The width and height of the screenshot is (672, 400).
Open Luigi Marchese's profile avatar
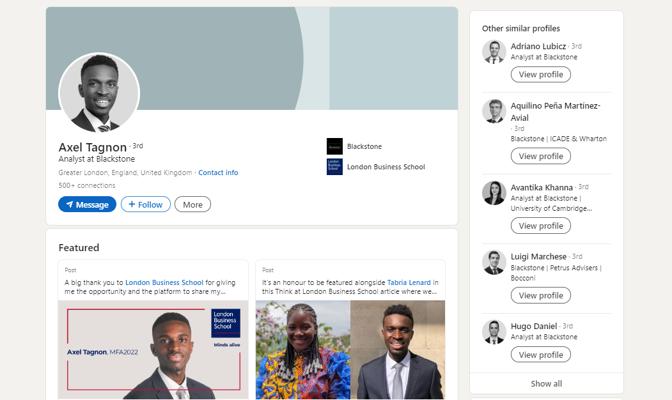[x=494, y=262]
